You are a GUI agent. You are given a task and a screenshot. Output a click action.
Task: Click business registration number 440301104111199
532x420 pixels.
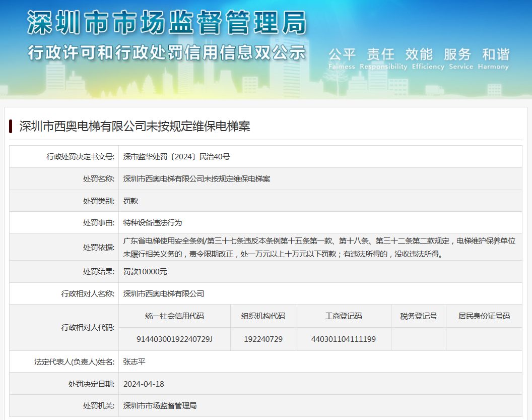click(x=344, y=339)
